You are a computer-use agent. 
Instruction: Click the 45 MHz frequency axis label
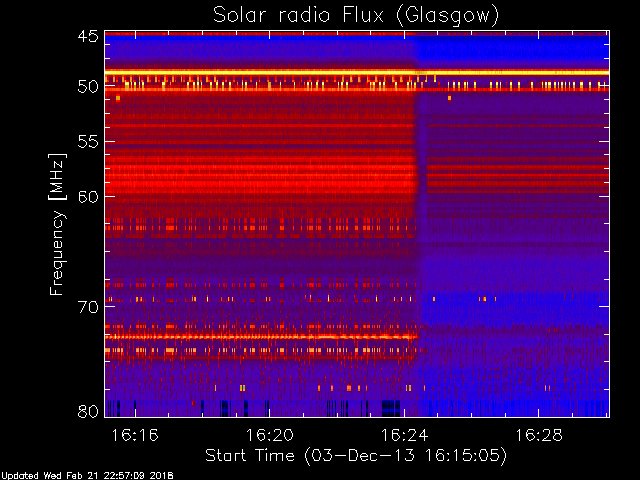point(88,37)
